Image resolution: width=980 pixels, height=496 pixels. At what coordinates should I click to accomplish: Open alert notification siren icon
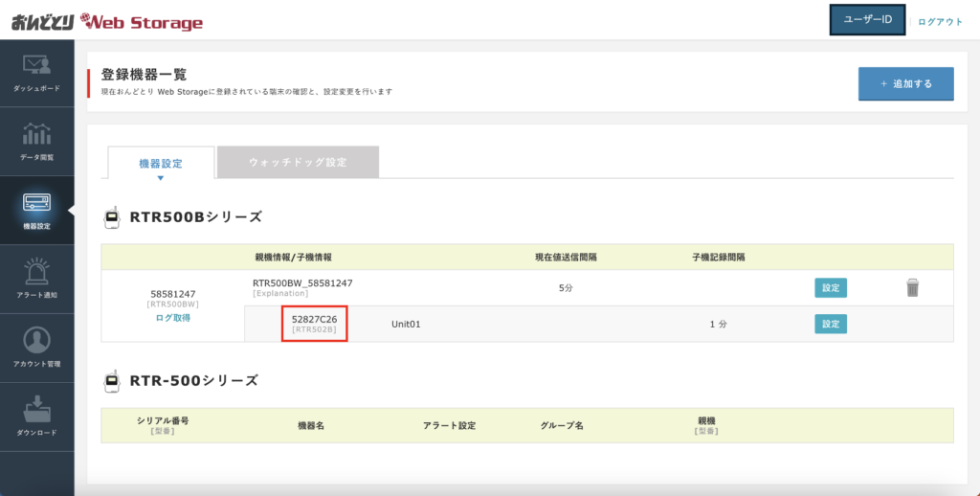click(36, 272)
